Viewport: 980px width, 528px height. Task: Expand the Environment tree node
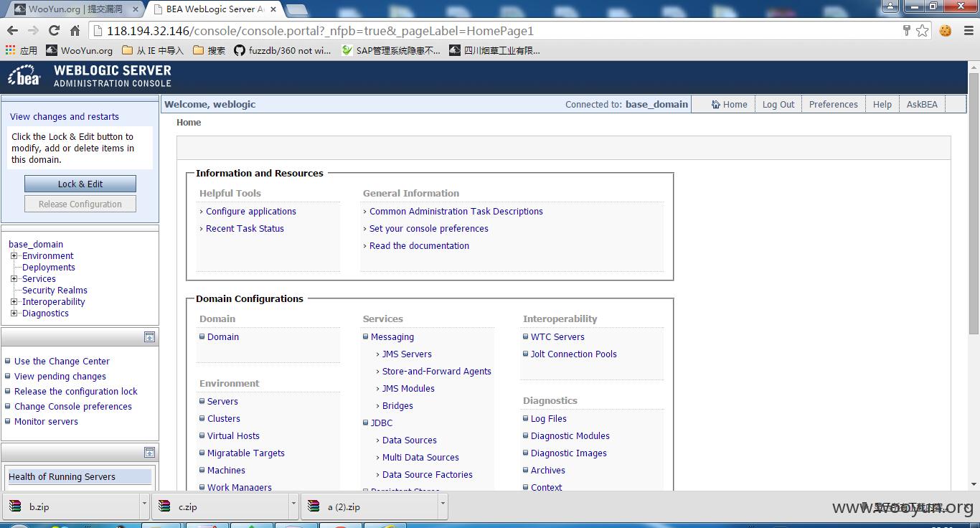tap(14, 255)
